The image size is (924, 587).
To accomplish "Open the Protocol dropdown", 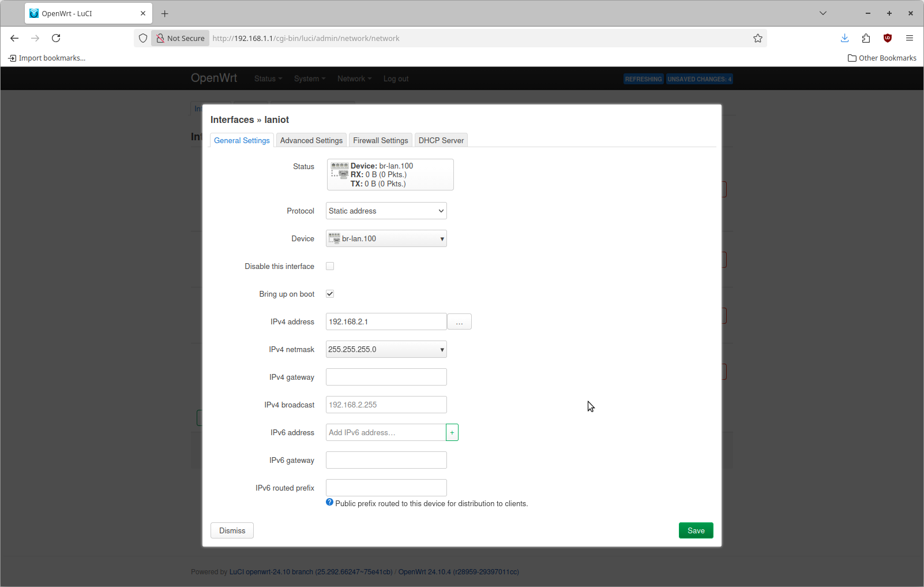I will coord(386,211).
